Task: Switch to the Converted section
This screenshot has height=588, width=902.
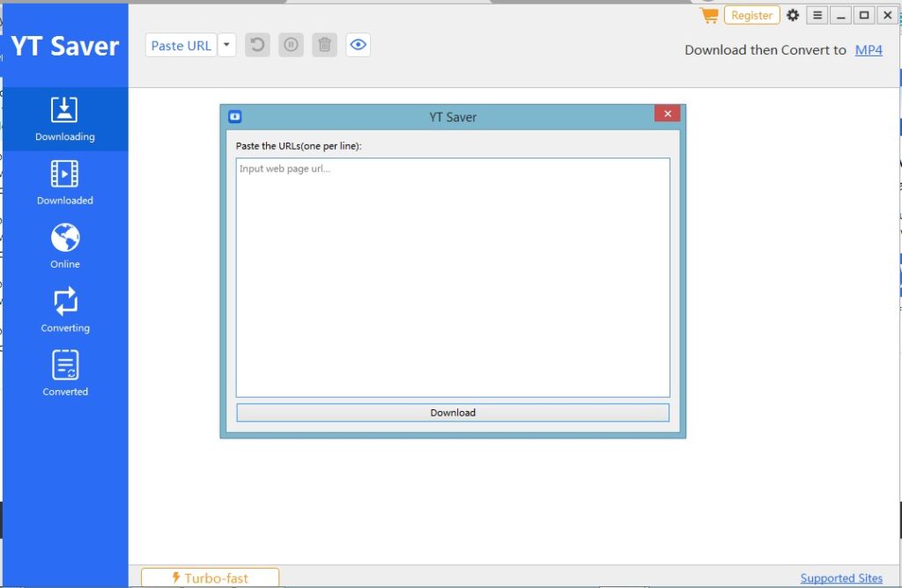Action: pos(65,374)
